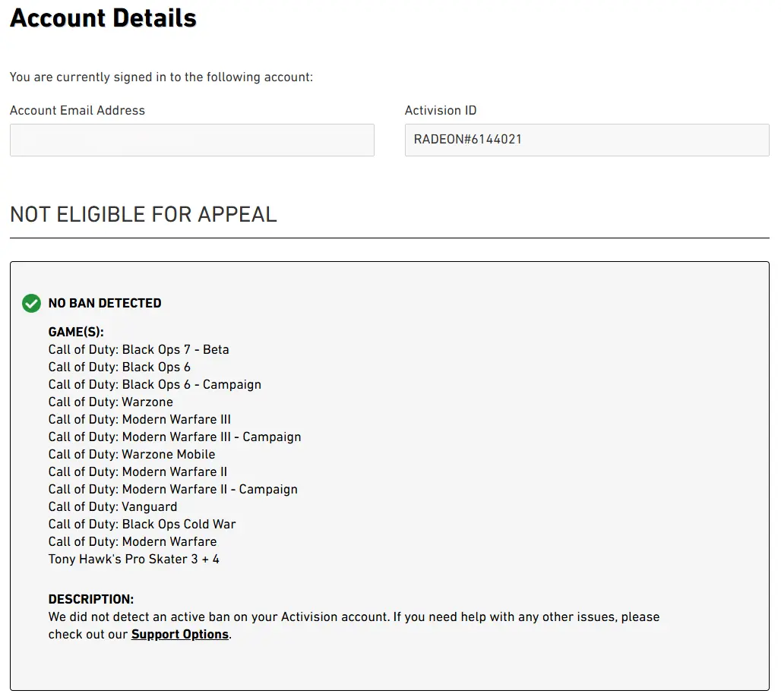781x700 pixels.
Task: Click the green checkmark status icon
Action: (31, 304)
